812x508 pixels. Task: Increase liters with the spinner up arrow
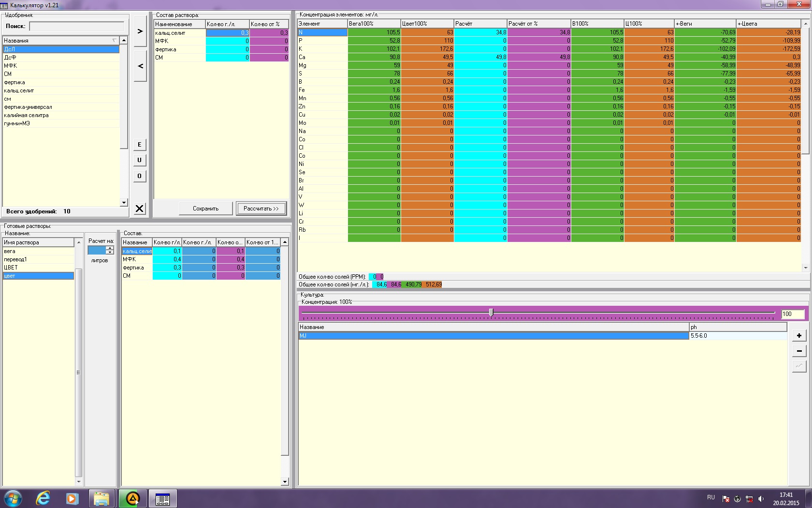tap(110, 248)
